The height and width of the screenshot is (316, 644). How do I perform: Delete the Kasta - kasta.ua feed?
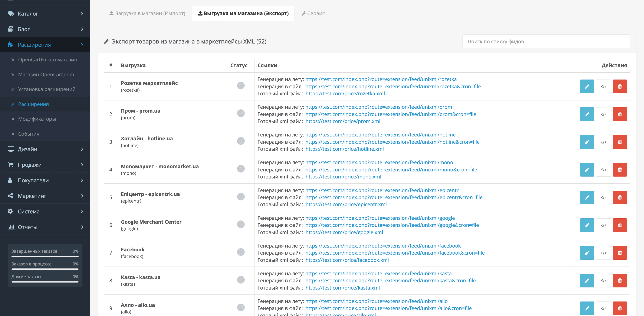point(620,280)
